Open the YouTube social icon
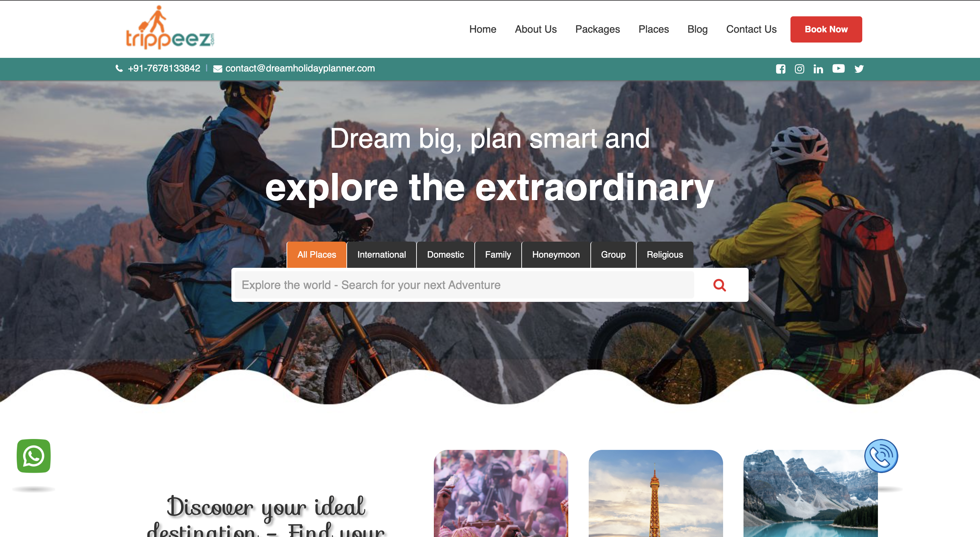The height and width of the screenshot is (537, 980). pyautogui.click(x=838, y=68)
